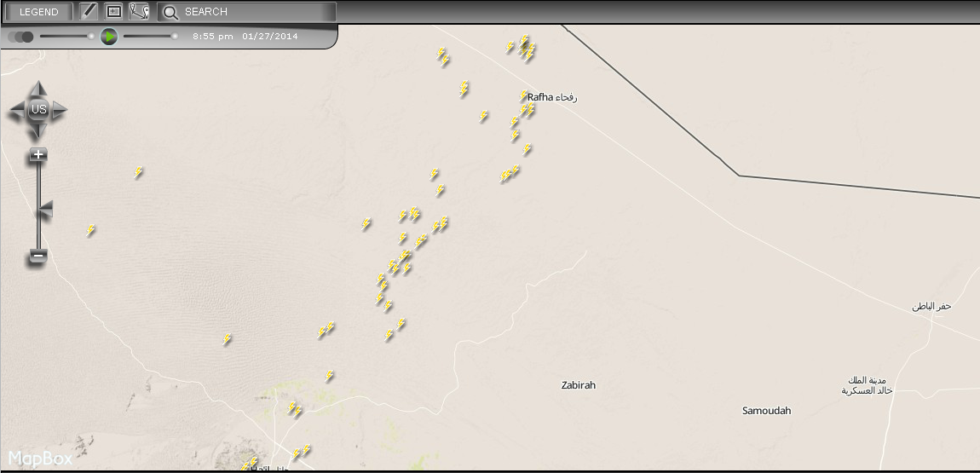Click the zoom level slider pointer

point(45,210)
